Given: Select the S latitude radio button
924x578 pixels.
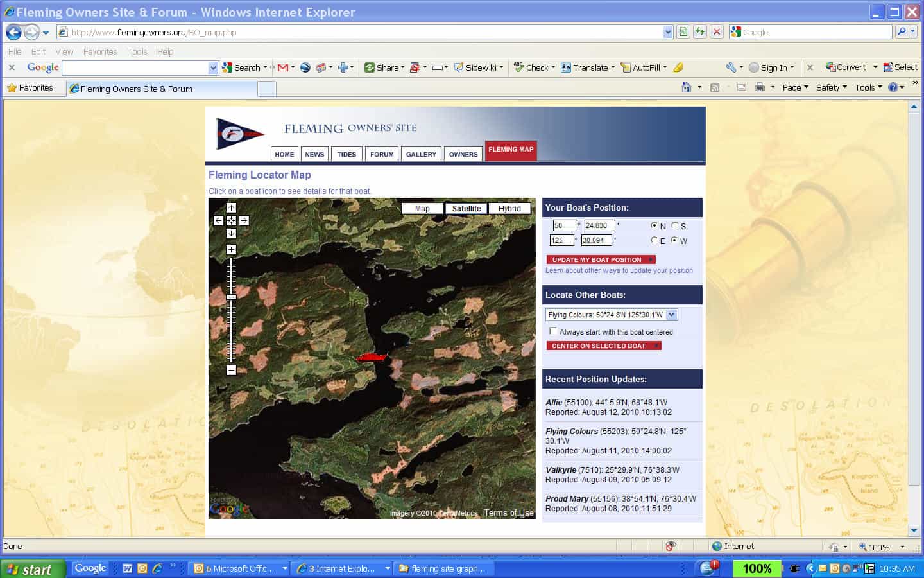Looking at the screenshot, I should [674, 225].
